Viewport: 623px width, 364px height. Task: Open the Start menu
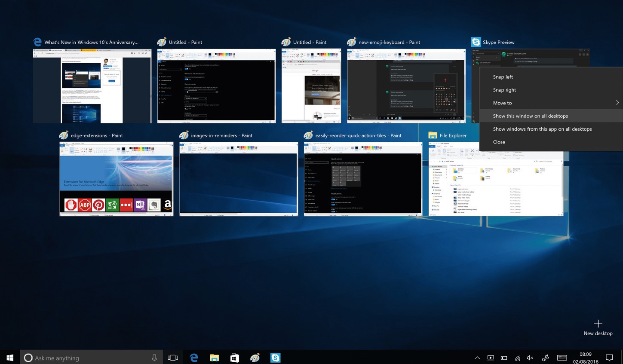coord(10,358)
